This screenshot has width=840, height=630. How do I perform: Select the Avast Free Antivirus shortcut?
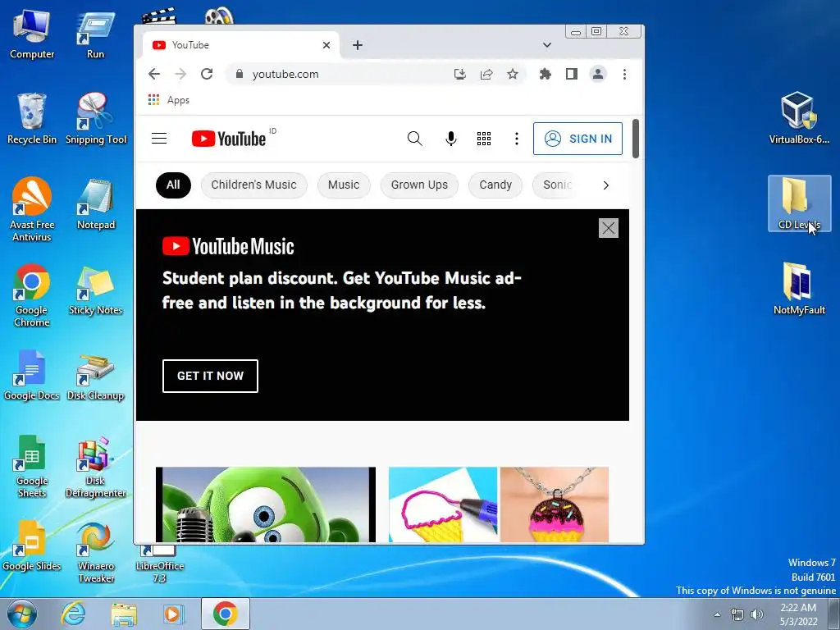(x=32, y=209)
